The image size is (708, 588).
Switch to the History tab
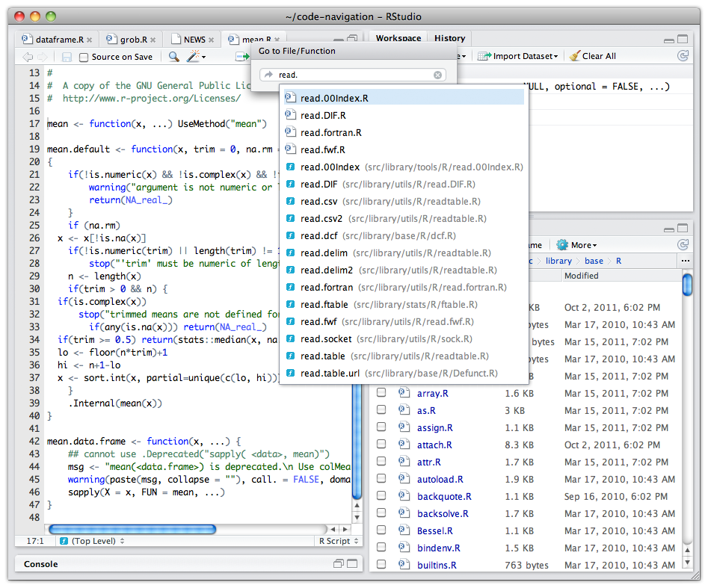[x=449, y=38]
